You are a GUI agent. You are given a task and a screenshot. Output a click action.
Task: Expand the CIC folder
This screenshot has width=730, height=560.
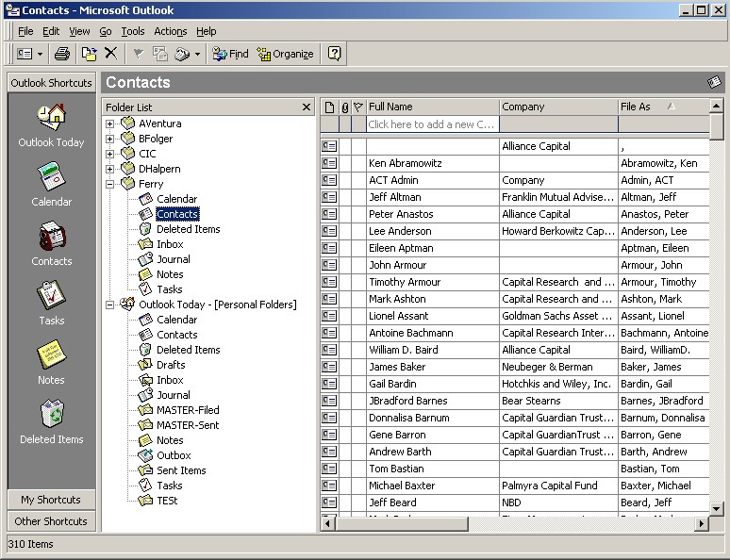[109, 154]
